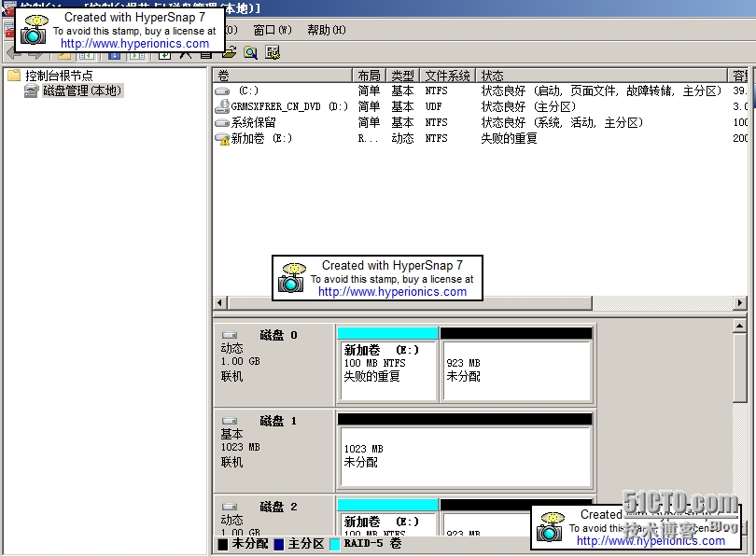Sort by the 卷 column header

(283, 76)
